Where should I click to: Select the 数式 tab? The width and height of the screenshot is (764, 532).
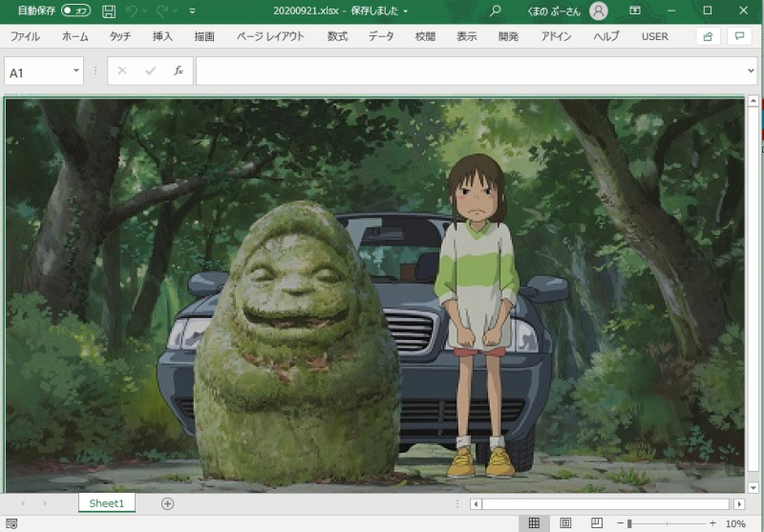point(337,36)
